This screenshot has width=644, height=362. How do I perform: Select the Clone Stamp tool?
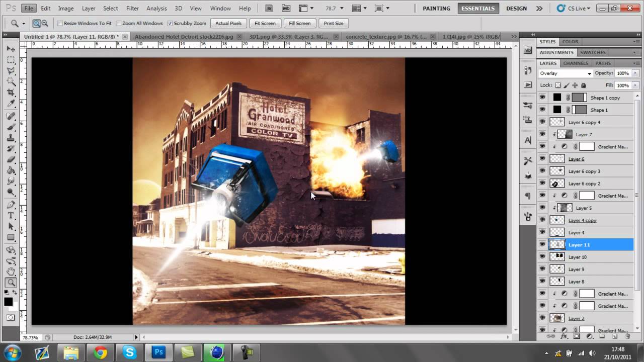point(11,138)
